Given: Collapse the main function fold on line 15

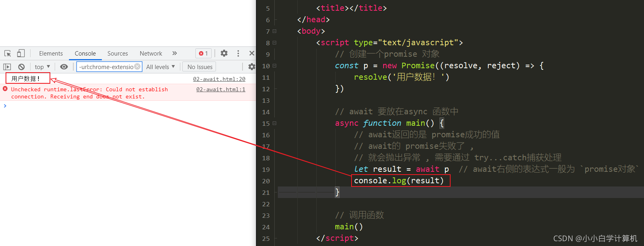Looking at the screenshot, I should 274,123.
